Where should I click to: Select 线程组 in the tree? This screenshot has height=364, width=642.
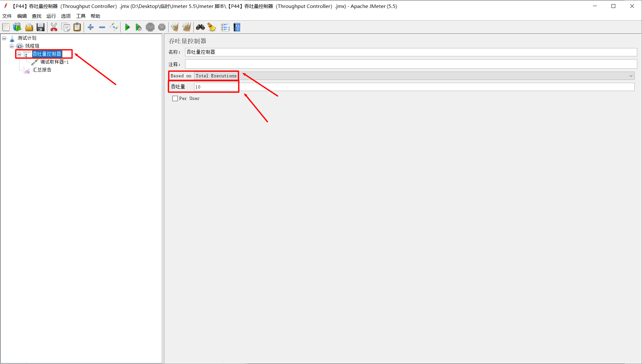coord(32,46)
